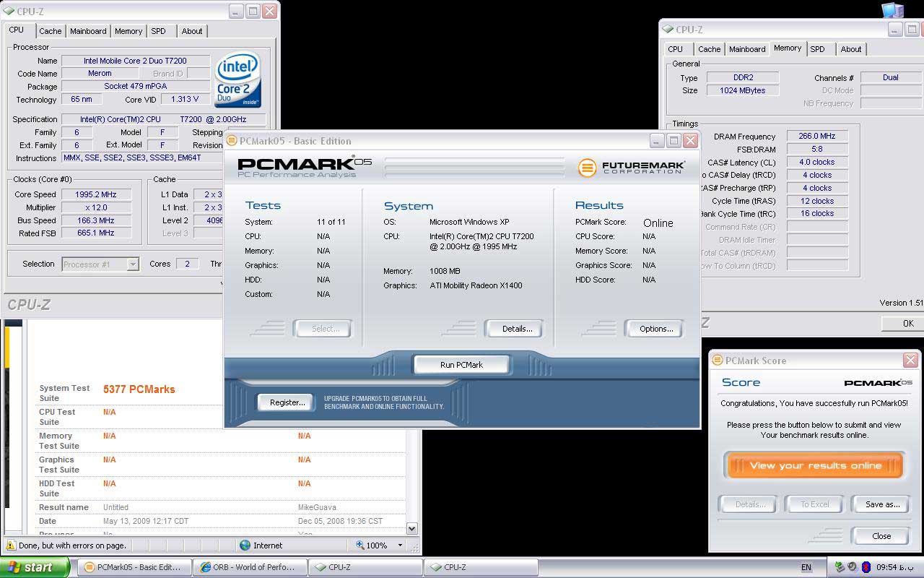The image size is (924, 578).
Task: Open the Bluetooth tray icon
Action: pos(866,567)
